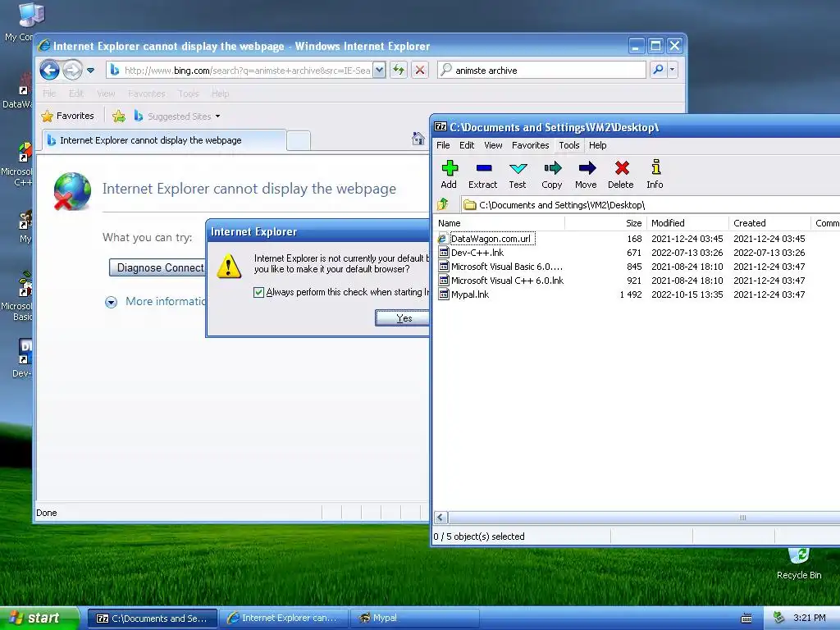Go up one folder level in 7-Zip
Viewport: 840px width, 630px height.
tap(442, 204)
